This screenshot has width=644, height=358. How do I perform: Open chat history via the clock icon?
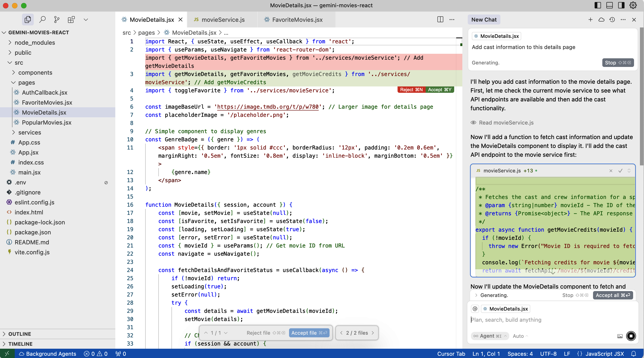pos(612,20)
